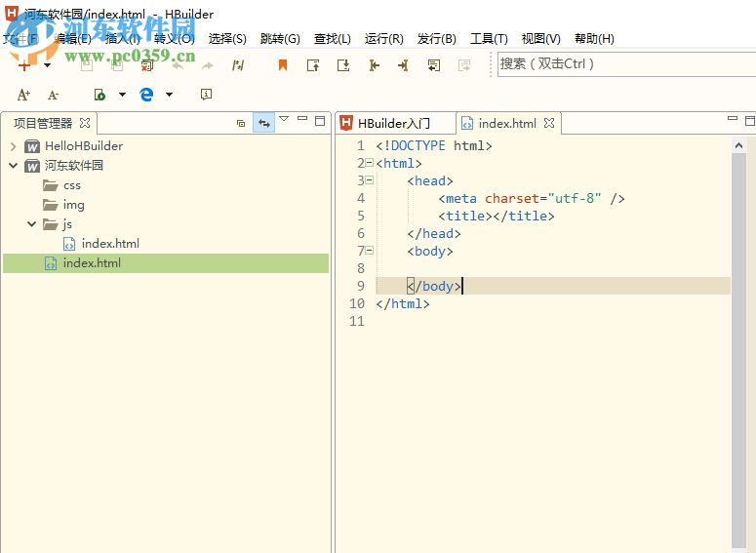Expand the HelloHBuilder project node
756x553 pixels.
click(13, 146)
